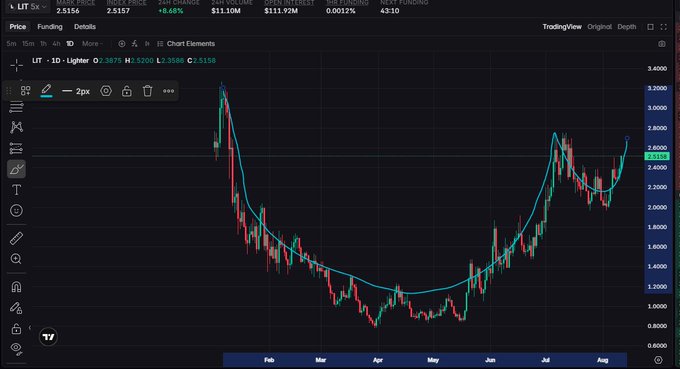
Task: Select the 15m timeframe
Action: point(28,44)
